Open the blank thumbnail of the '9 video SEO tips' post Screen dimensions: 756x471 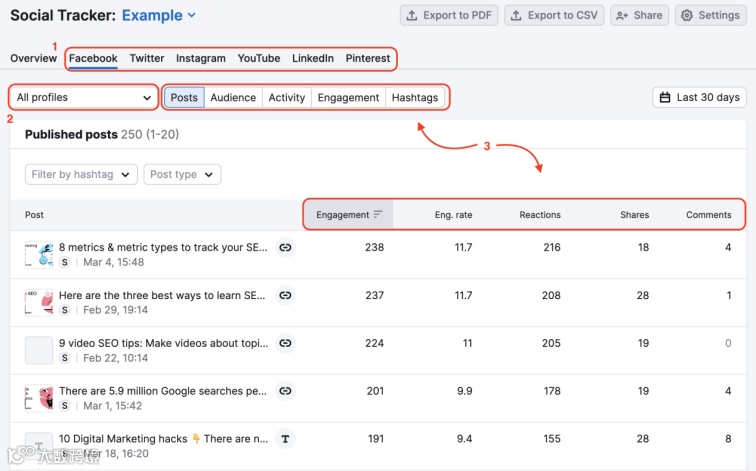click(x=39, y=350)
